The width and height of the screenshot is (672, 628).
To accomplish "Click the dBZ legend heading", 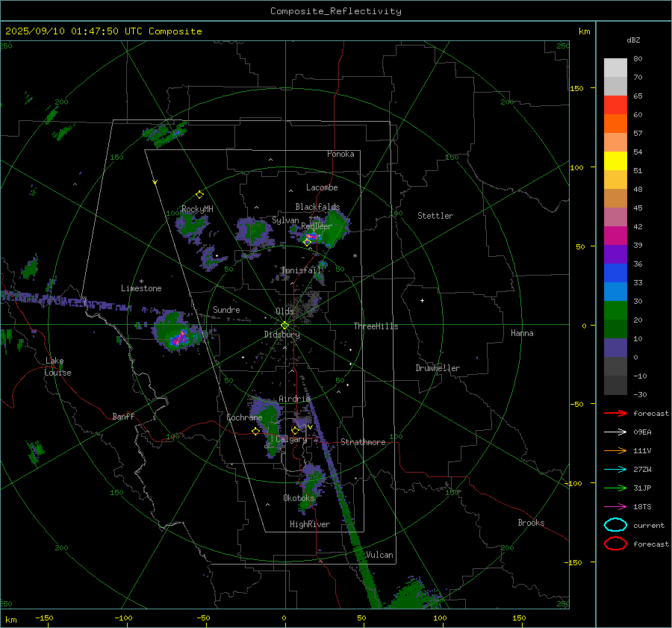I will tap(633, 40).
